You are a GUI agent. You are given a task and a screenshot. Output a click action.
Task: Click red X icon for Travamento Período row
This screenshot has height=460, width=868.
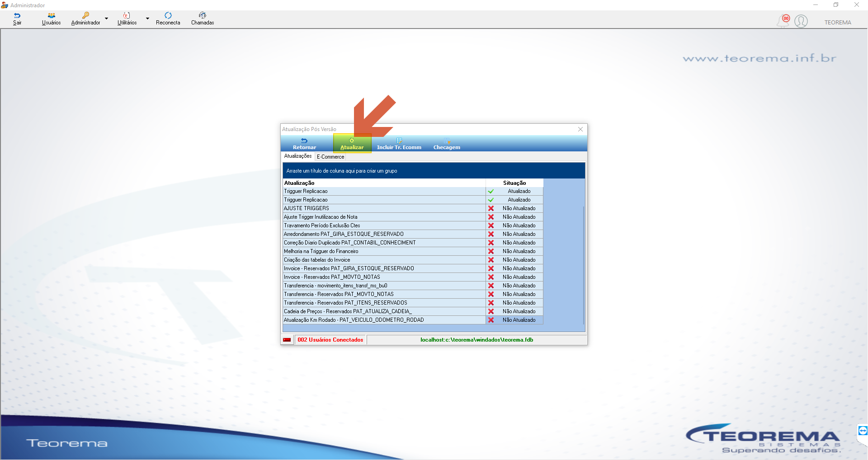491,226
